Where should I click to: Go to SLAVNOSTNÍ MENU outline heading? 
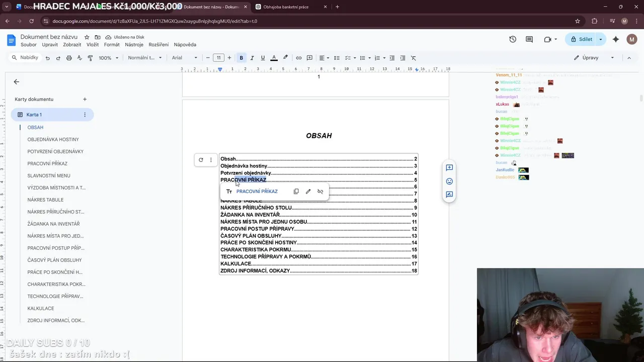pyautogui.click(x=49, y=175)
